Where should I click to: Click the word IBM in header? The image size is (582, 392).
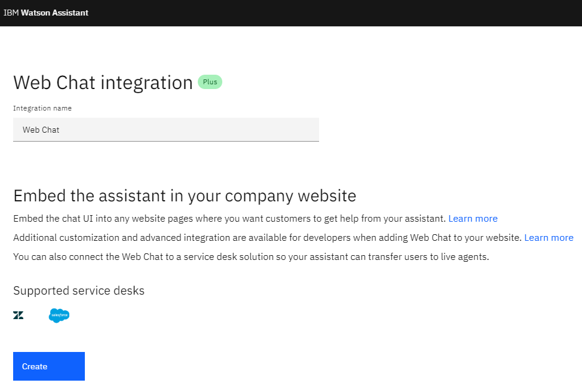coord(11,13)
